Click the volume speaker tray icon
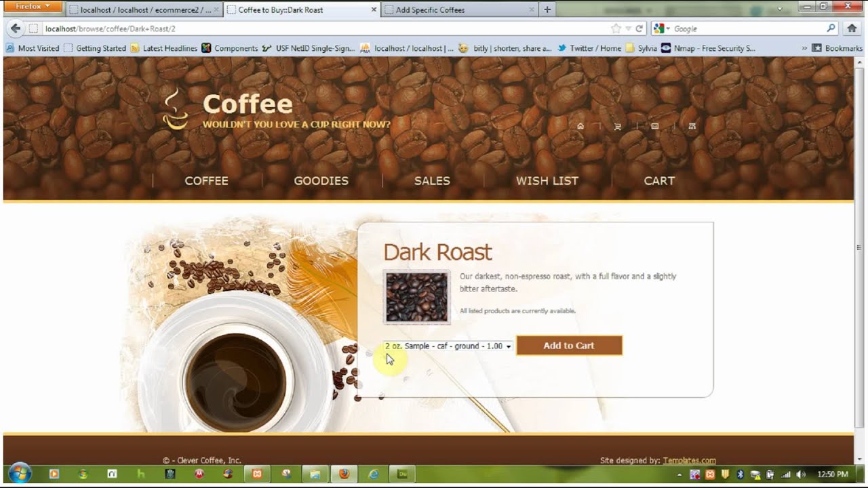 point(800,474)
